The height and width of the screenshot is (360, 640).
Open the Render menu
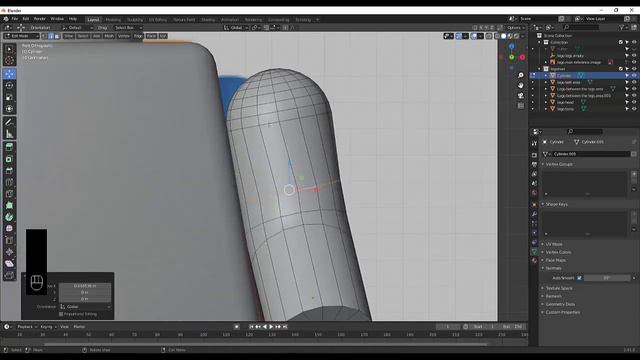tap(40, 19)
